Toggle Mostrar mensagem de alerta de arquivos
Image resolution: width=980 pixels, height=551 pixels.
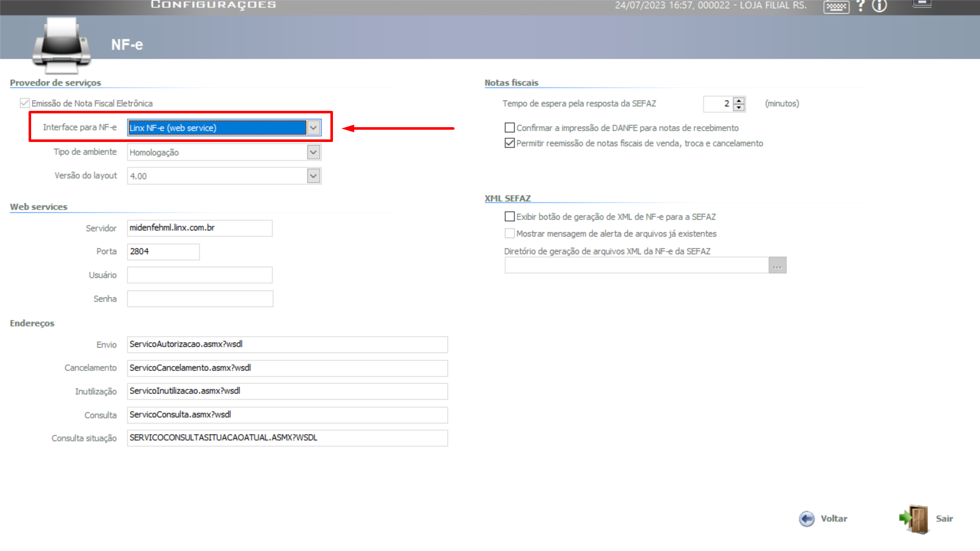[510, 233]
